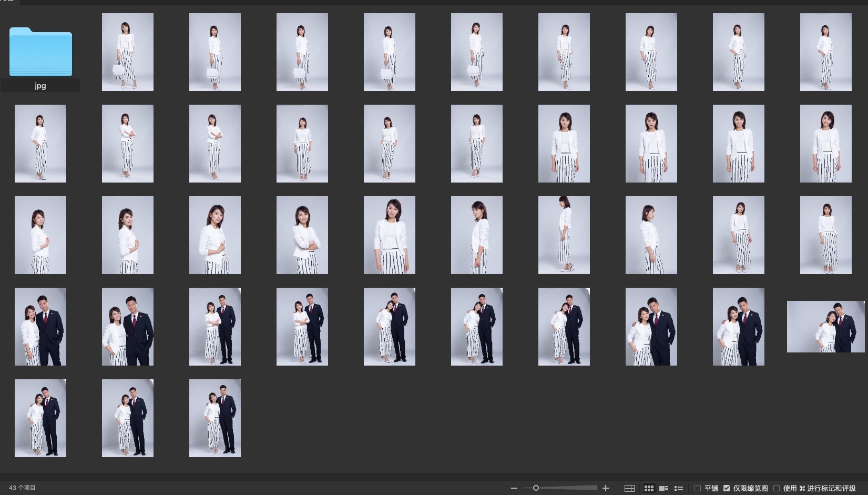Select the thumbnail grid view icon
Viewport: 868px width, 495px height.
pyautogui.click(x=649, y=488)
